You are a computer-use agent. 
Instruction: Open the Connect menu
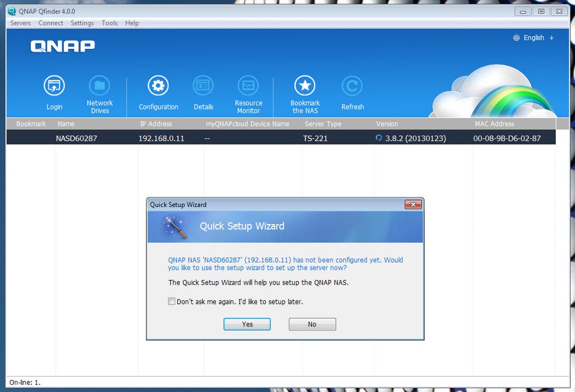[x=51, y=23]
